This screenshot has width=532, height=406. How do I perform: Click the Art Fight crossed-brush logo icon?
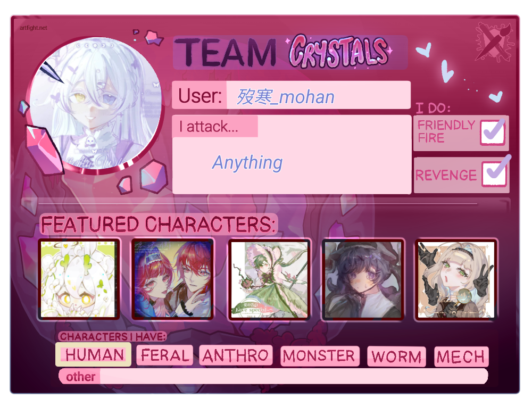click(494, 42)
